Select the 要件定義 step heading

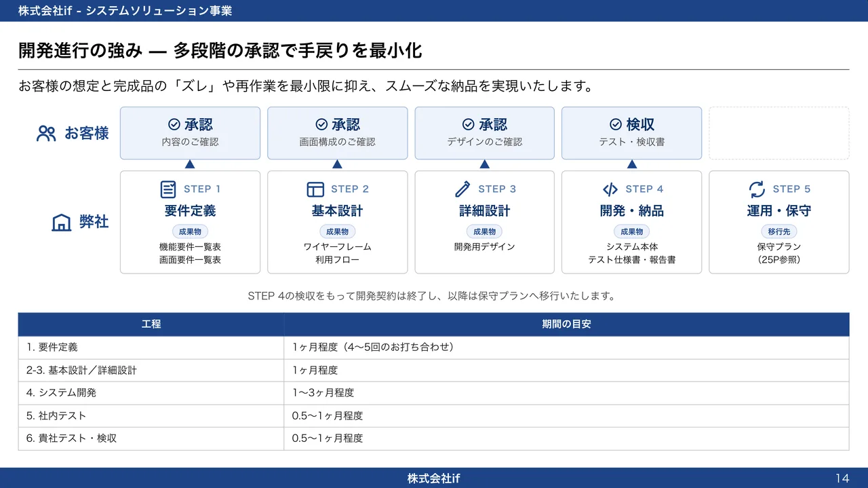(x=190, y=211)
